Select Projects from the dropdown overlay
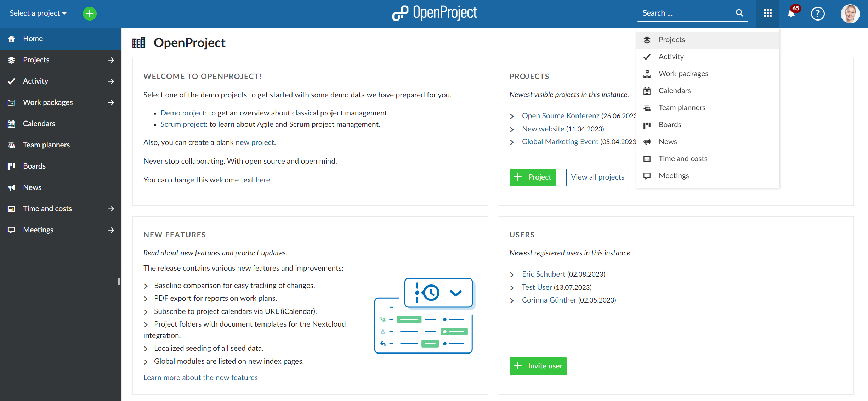Screen dimensions: 868x401 (671, 39)
